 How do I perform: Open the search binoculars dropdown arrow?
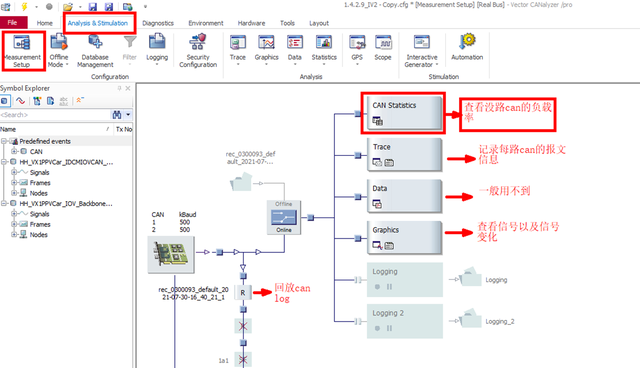pyautogui.click(x=128, y=115)
